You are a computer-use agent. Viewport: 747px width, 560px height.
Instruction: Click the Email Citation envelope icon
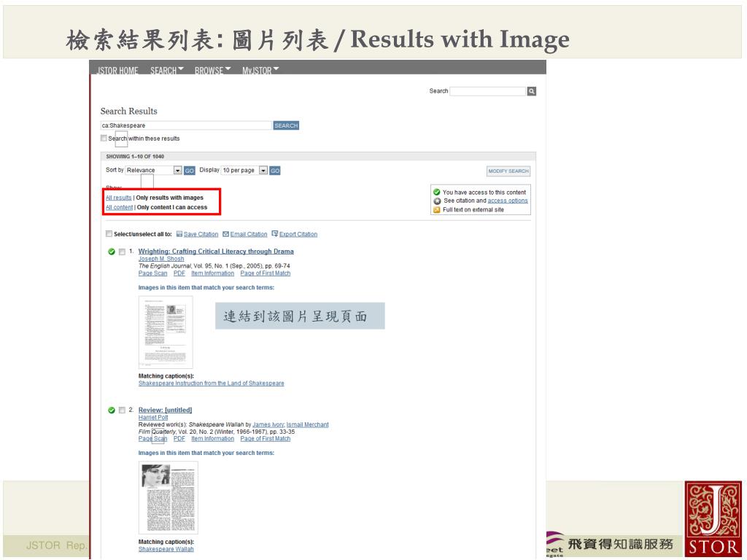coord(226,234)
